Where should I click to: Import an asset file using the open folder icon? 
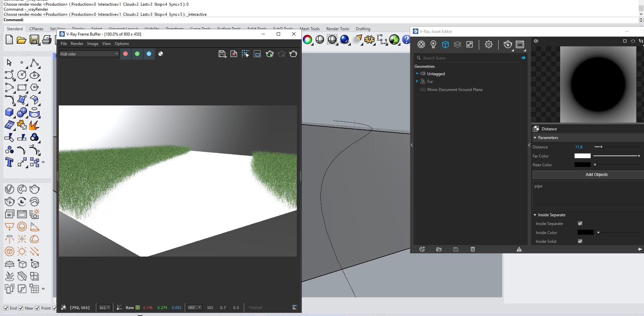(x=439, y=249)
